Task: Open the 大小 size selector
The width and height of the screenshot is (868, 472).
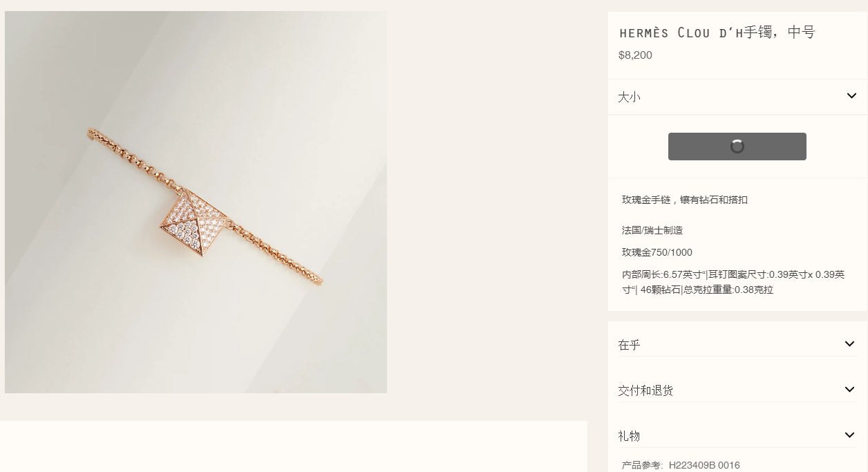Action: point(737,97)
